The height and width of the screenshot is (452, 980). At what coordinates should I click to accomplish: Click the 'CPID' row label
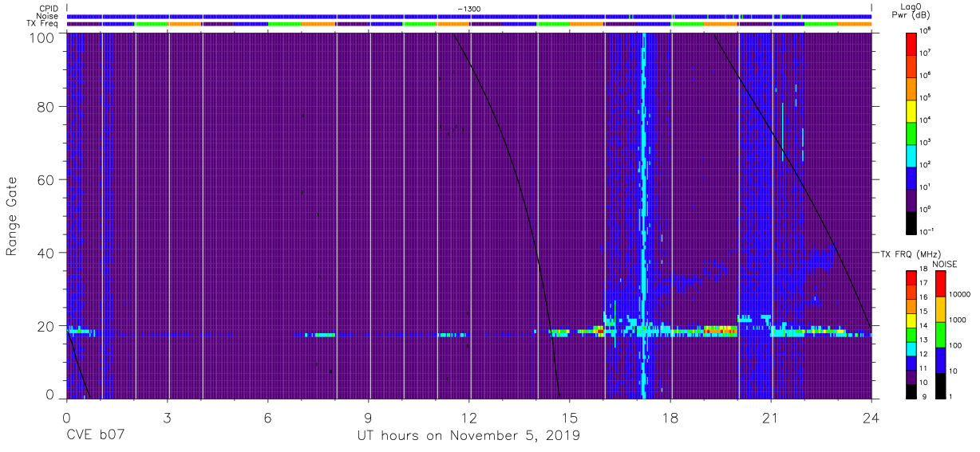click(49, 8)
